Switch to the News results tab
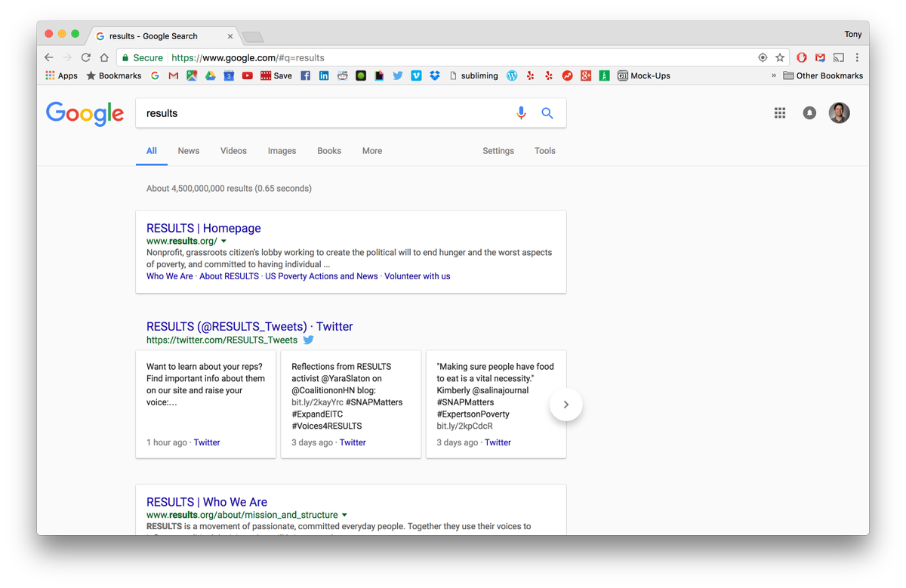 point(189,151)
